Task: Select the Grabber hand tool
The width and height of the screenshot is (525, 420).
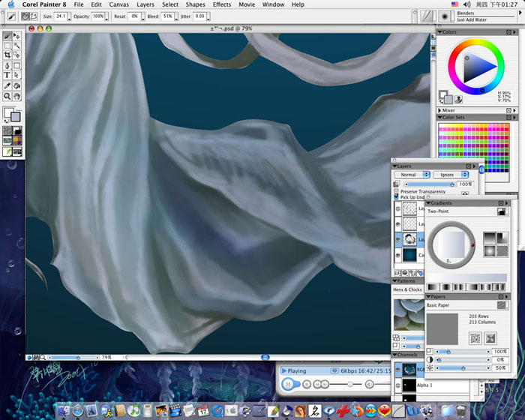Action: pos(16,97)
